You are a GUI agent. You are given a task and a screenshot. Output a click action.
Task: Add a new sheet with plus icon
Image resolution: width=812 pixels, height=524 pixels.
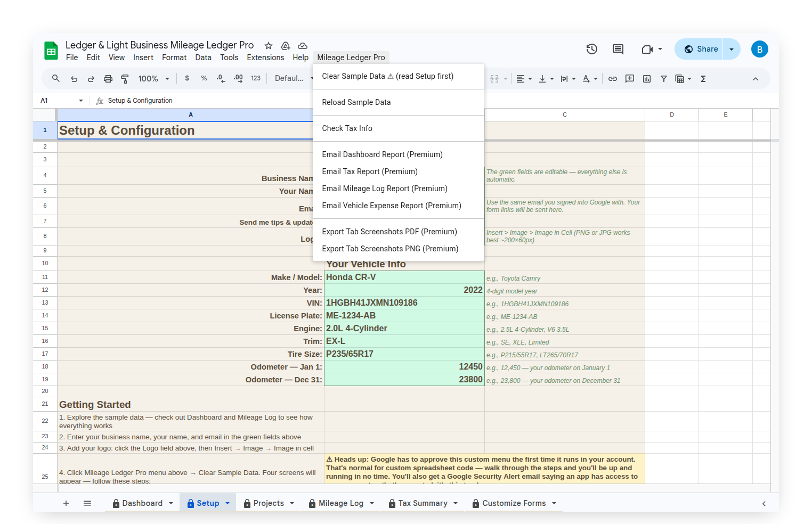pos(66,503)
